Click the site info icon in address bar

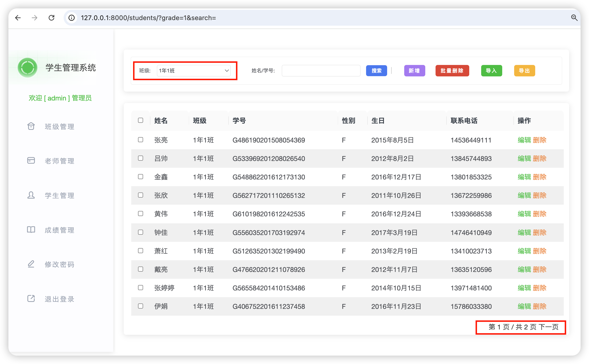[x=72, y=18]
